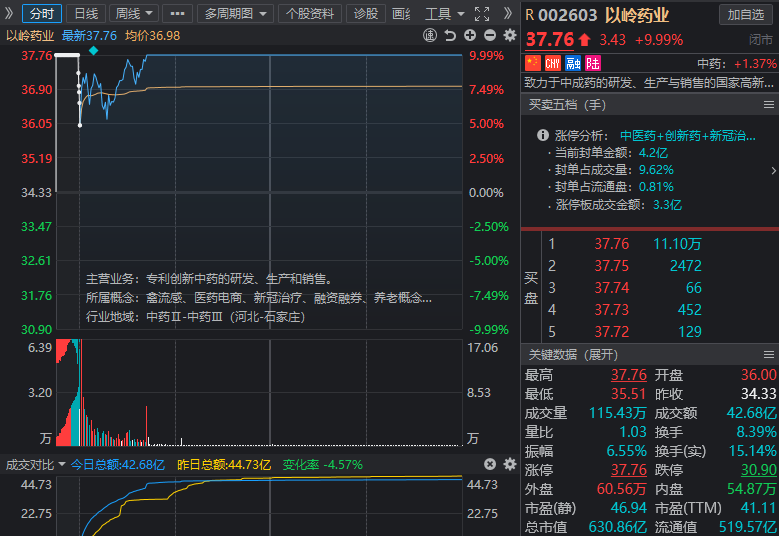This screenshot has width=779, height=536.
Task: Click the 总市值 630.86亿 value
Action: click(618, 527)
